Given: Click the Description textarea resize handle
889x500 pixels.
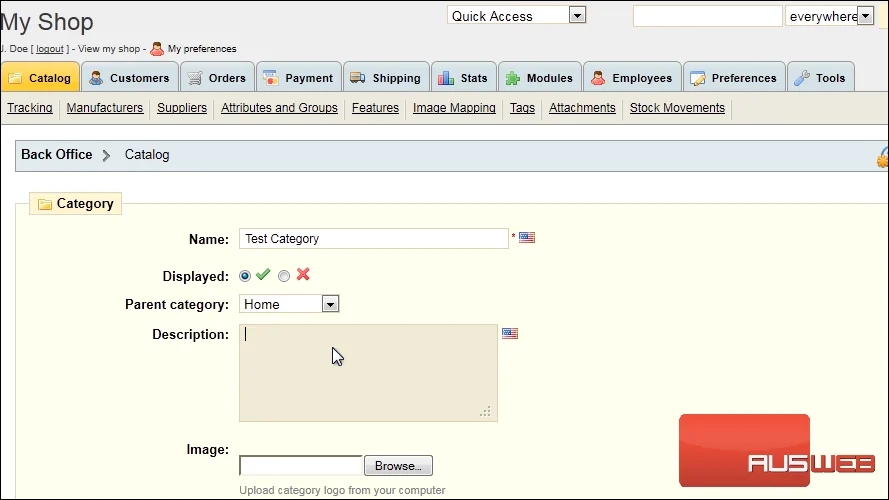Looking at the screenshot, I should (485, 412).
